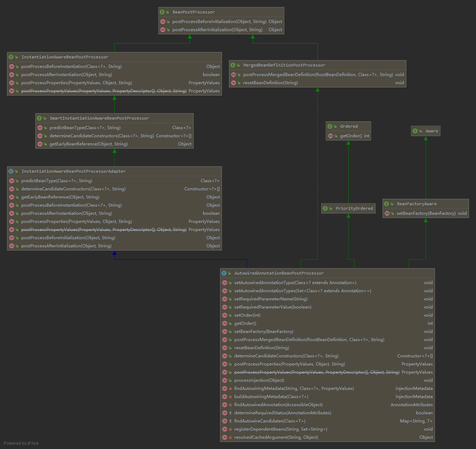Click the lock icon beside registerDependentBeans
This screenshot has height=449, width=476.
click(x=230, y=429)
